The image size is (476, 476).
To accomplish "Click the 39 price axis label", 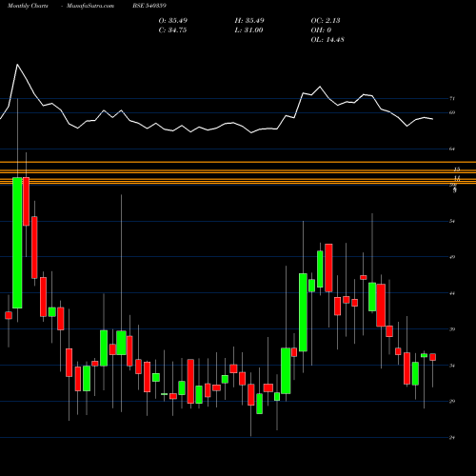I will pyautogui.click(x=452, y=329).
